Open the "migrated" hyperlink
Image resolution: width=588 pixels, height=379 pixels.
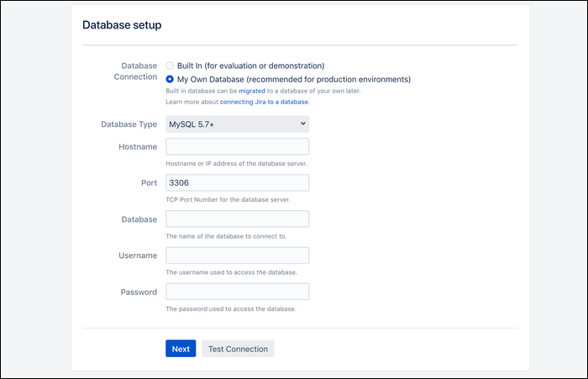click(252, 91)
